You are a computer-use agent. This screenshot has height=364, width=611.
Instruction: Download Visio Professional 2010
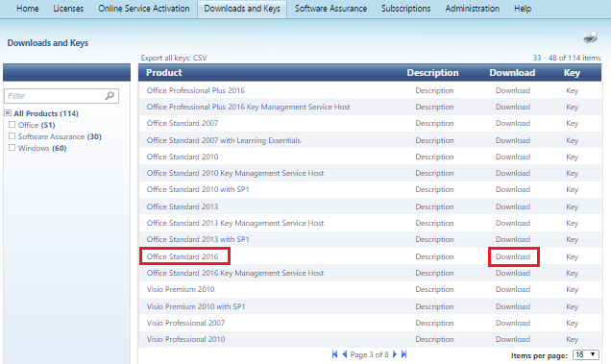pyautogui.click(x=513, y=339)
